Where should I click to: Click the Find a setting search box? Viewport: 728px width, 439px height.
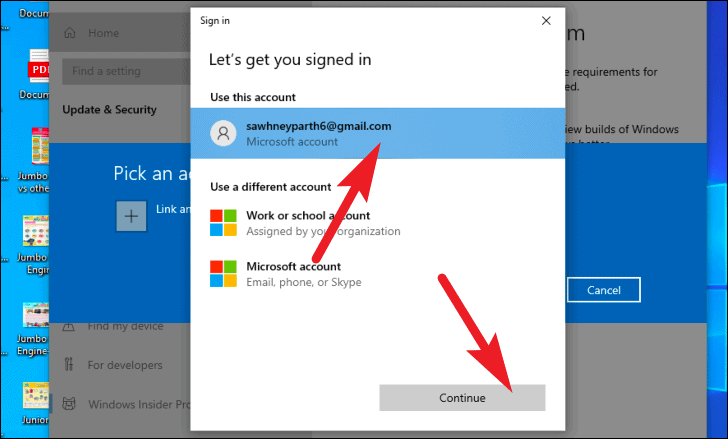(126, 71)
